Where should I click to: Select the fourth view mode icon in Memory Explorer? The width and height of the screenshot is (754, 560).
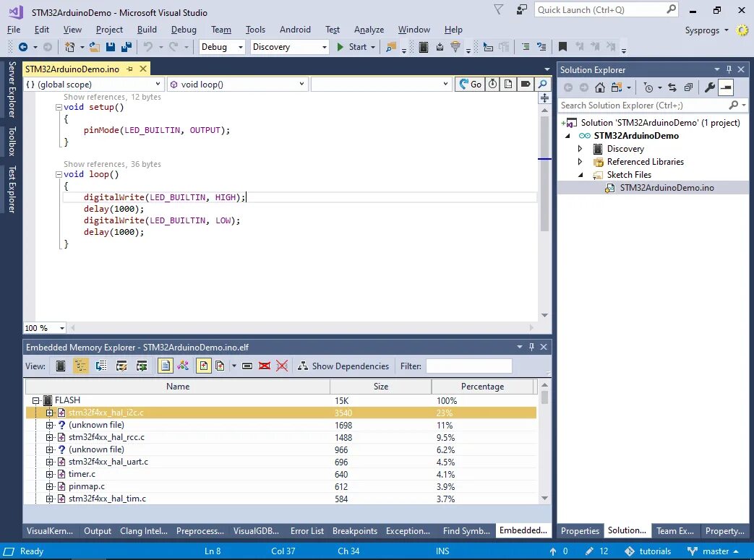click(121, 366)
